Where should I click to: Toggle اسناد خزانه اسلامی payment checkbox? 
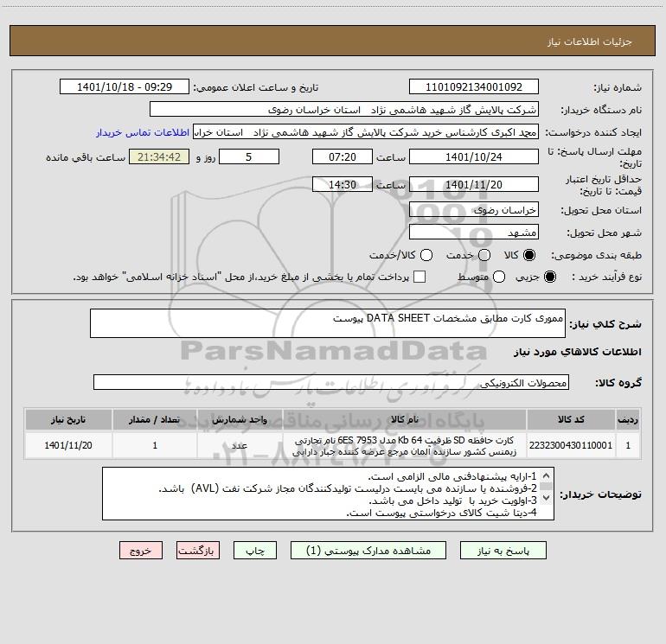(x=419, y=277)
